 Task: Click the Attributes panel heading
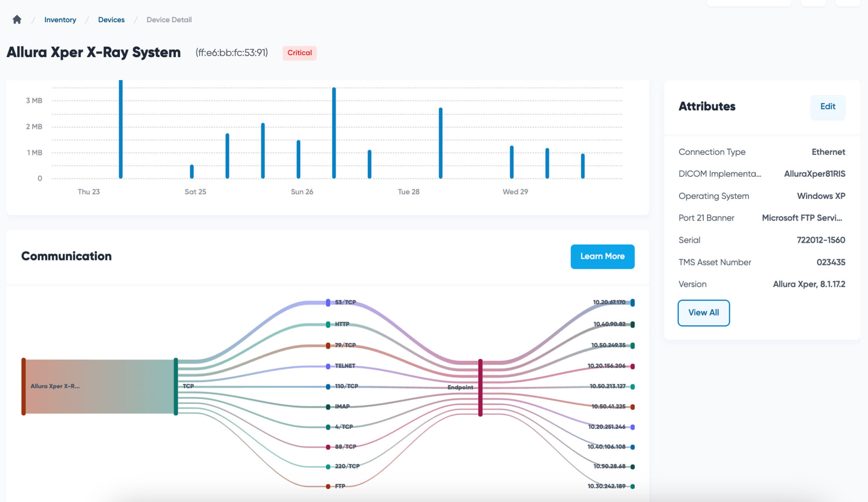click(707, 106)
